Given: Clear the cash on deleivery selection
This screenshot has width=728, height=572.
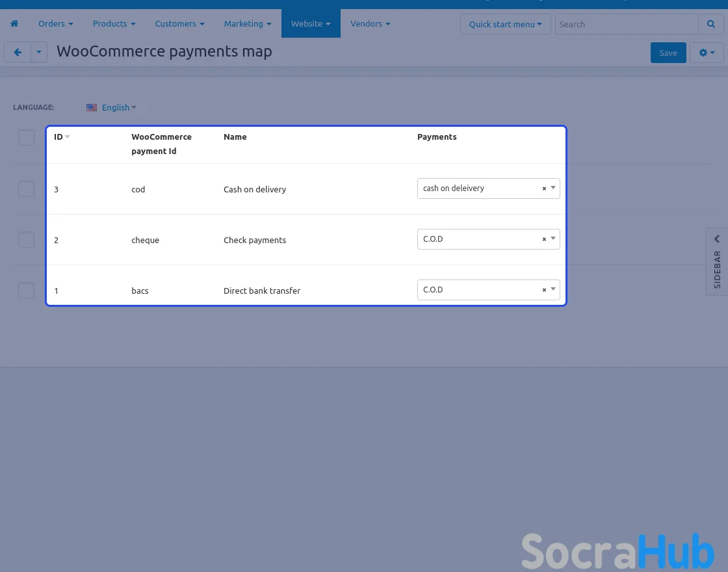Looking at the screenshot, I should (544, 188).
